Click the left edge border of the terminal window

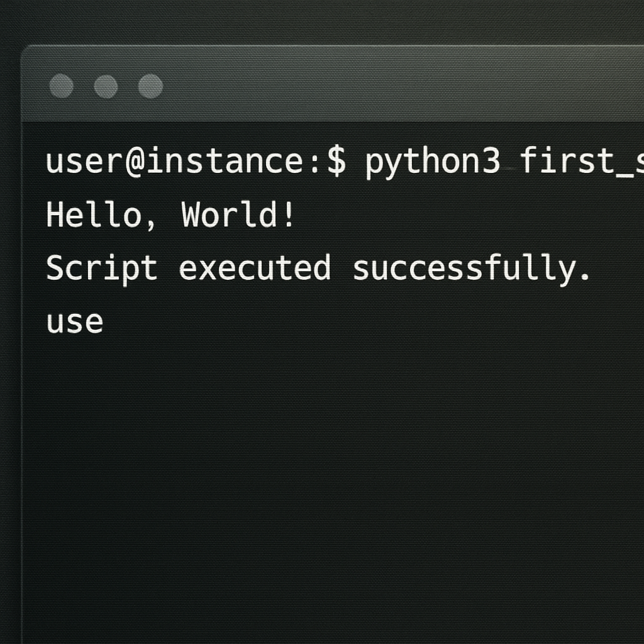coord(22,377)
